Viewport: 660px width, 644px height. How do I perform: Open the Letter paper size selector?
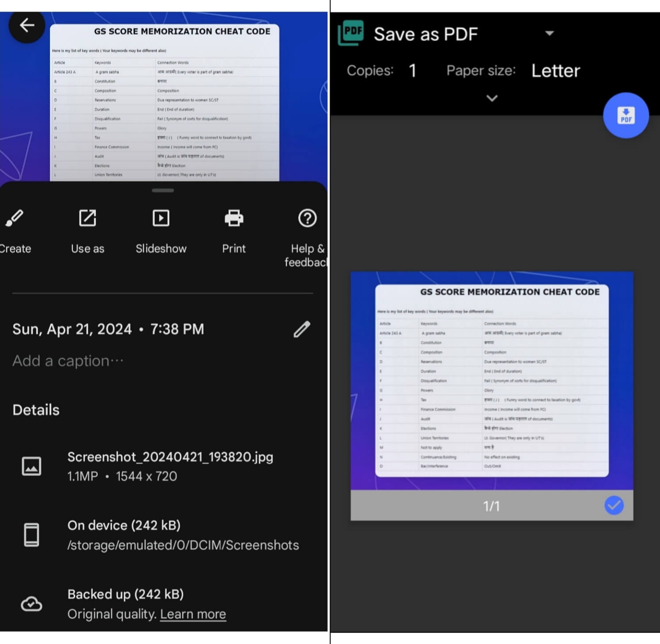coord(556,70)
